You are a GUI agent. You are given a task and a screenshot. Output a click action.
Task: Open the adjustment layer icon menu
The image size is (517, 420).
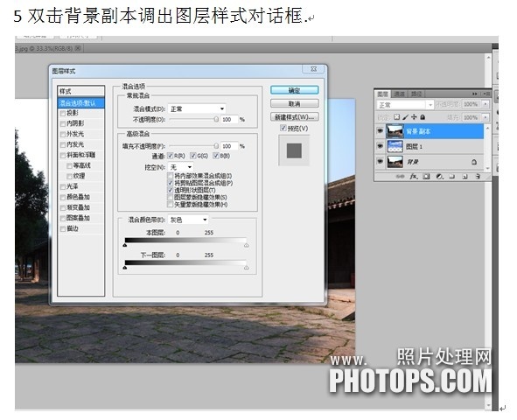[x=439, y=177]
